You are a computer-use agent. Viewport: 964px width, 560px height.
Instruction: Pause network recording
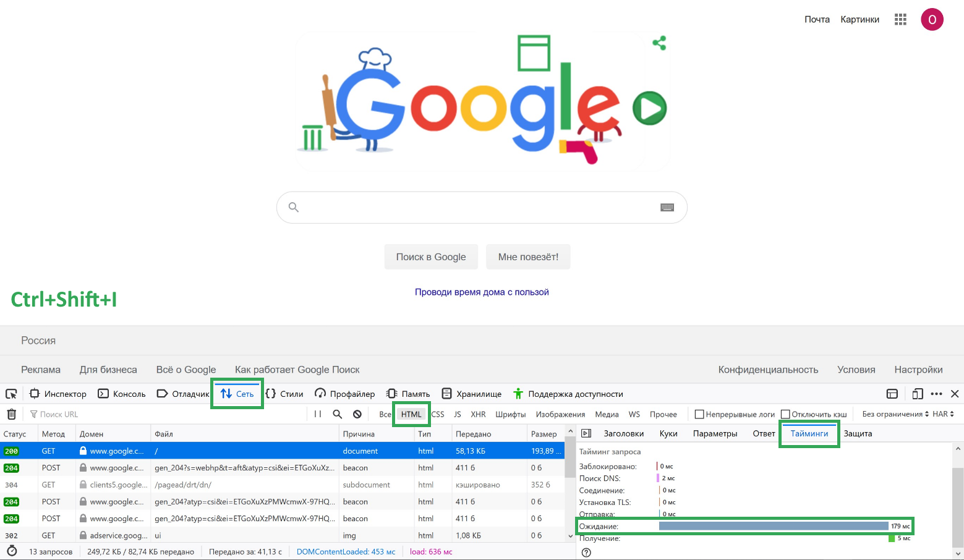click(x=318, y=414)
